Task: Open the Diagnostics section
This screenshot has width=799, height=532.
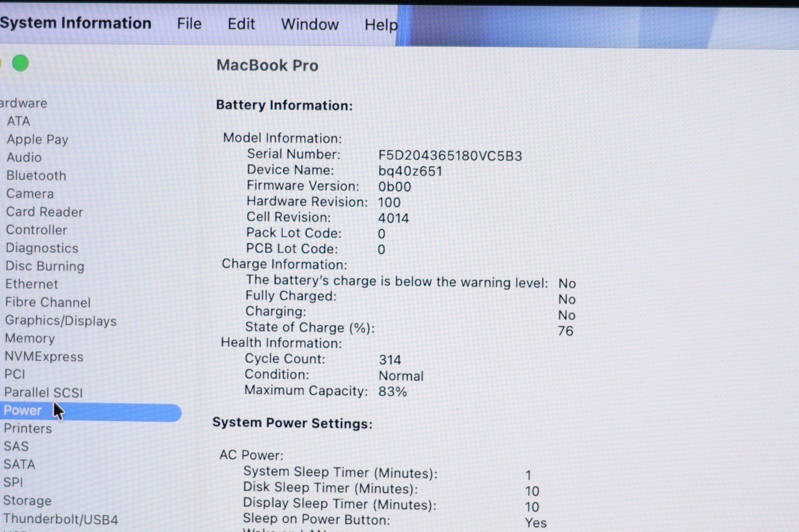Action: click(42, 248)
